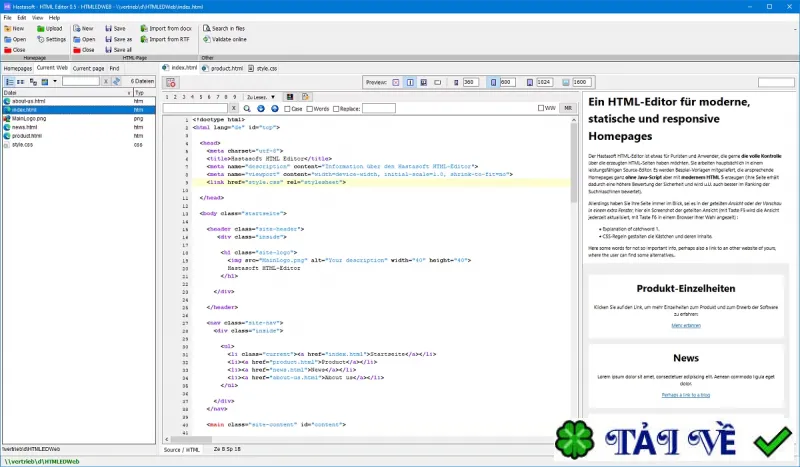This screenshot has height=467, width=800.
Task: Open the Edit menu
Action: tap(21, 18)
